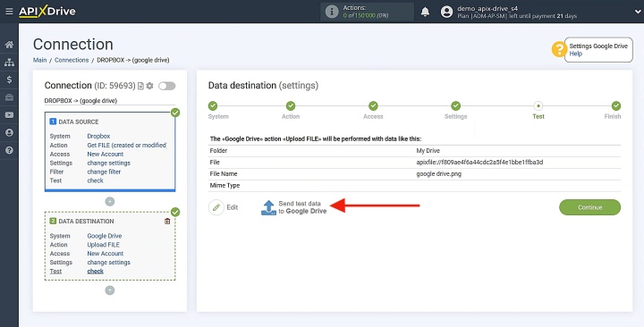This screenshot has width=644, height=327.
Task: Open the user profile sidebar icon
Action: click(x=9, y=132)
